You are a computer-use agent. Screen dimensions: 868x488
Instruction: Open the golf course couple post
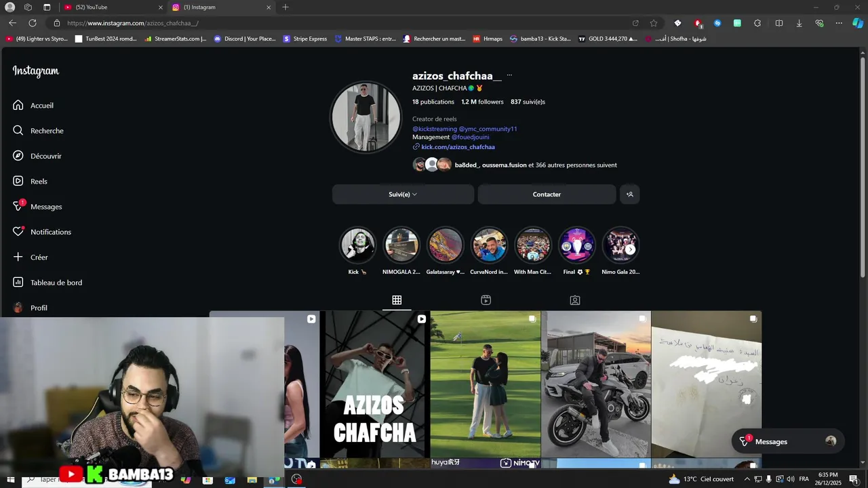486,384
